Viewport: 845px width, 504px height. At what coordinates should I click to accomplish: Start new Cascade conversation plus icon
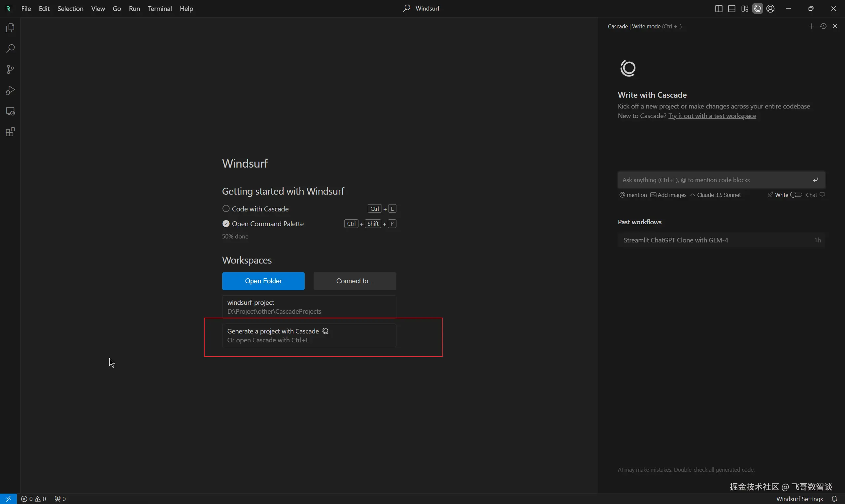click(811, 26)
